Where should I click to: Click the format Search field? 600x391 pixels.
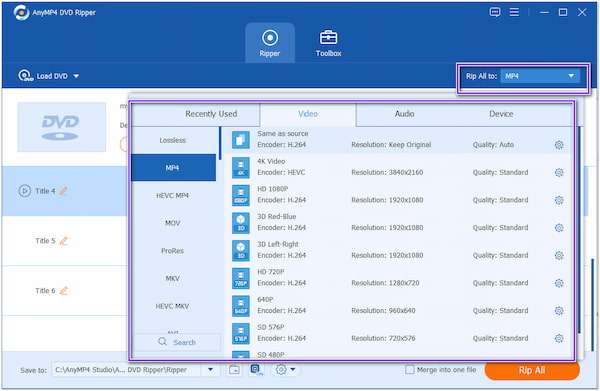point(177,342)
